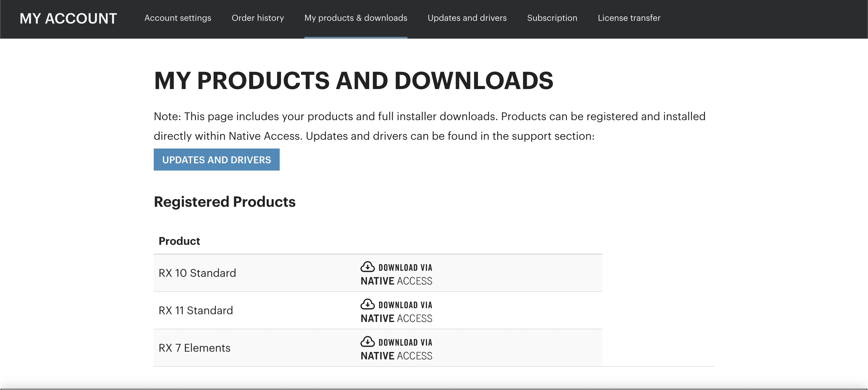The height and width of the screenshot is (390, 868).
Task: Open the Order history tab
Action: 257,18
